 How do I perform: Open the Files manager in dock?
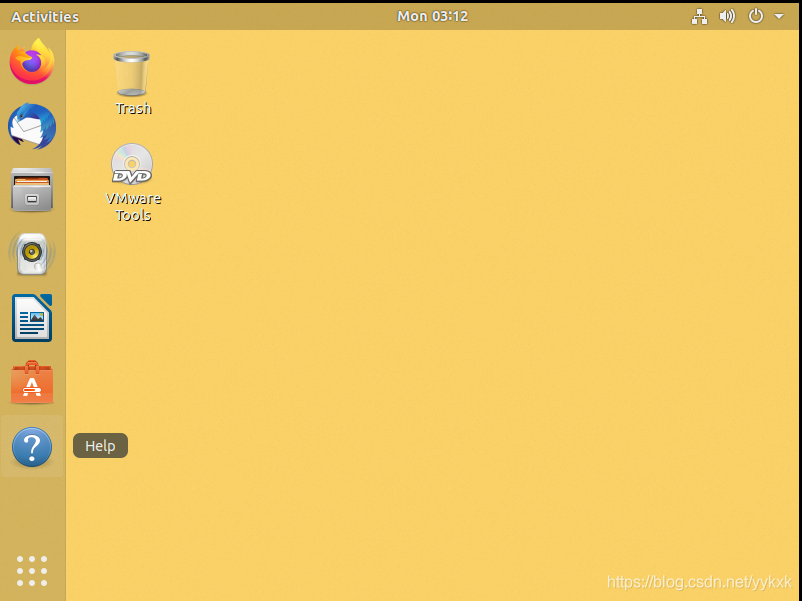coord(32,190)
